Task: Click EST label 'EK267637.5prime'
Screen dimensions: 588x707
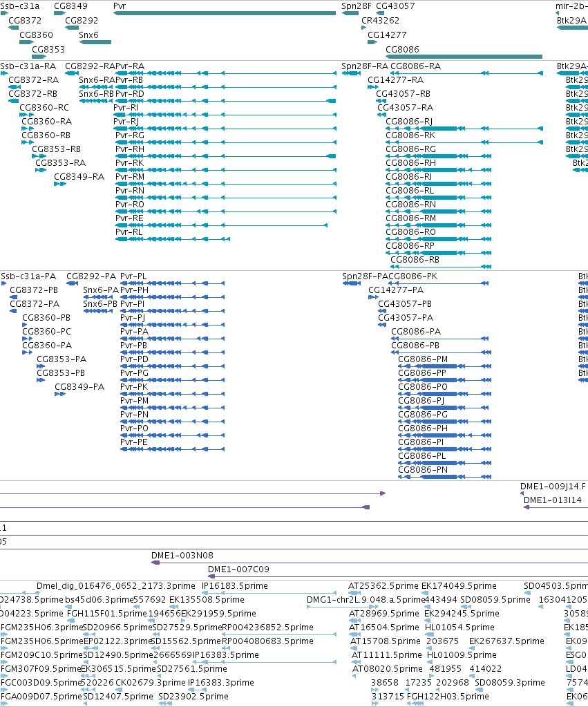Action: point(507,641)
